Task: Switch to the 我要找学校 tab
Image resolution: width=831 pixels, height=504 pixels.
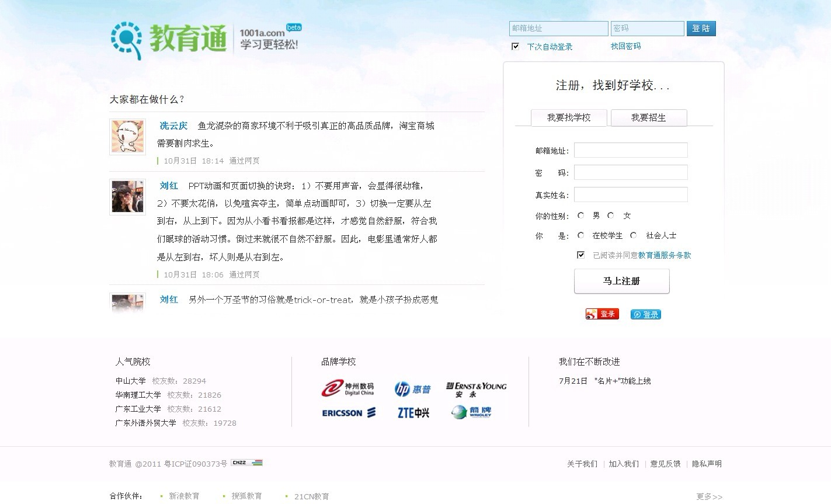Action: pyautogui.click(x=569, y=117)
